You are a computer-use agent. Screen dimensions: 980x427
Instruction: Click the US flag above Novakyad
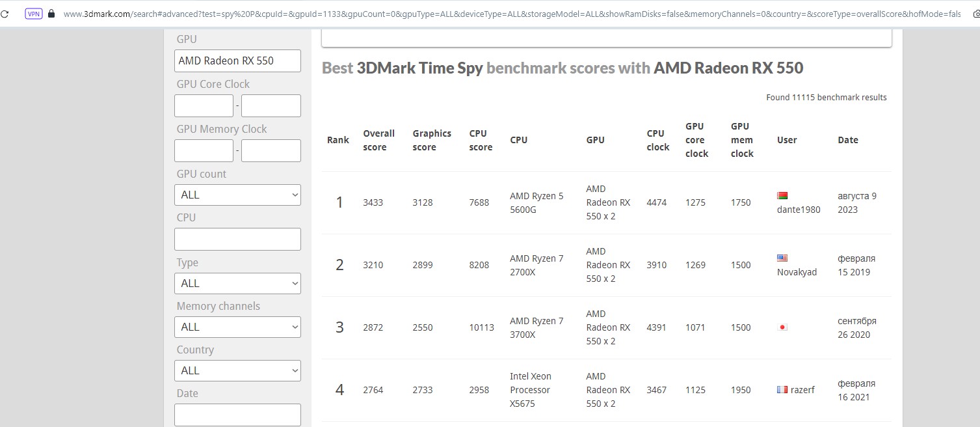(782, 258)
